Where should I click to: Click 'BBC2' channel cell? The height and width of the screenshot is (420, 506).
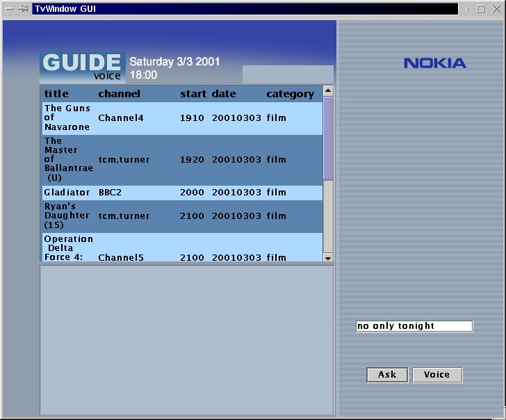(x=110, y=193)
